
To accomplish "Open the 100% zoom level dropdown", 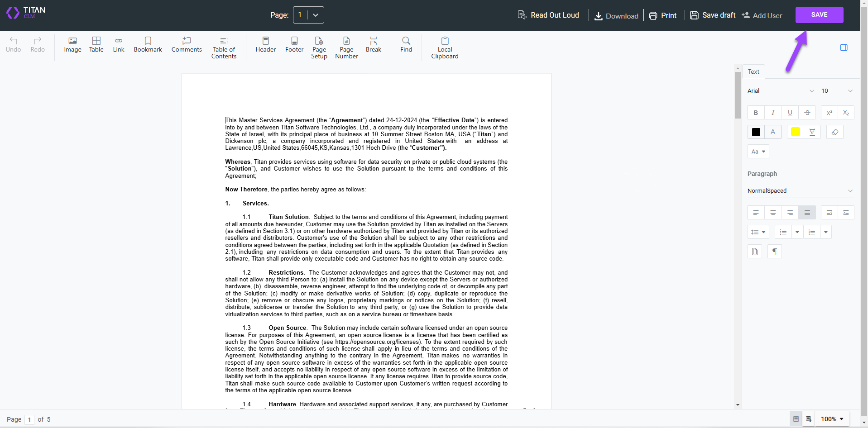I will [832, 419].
